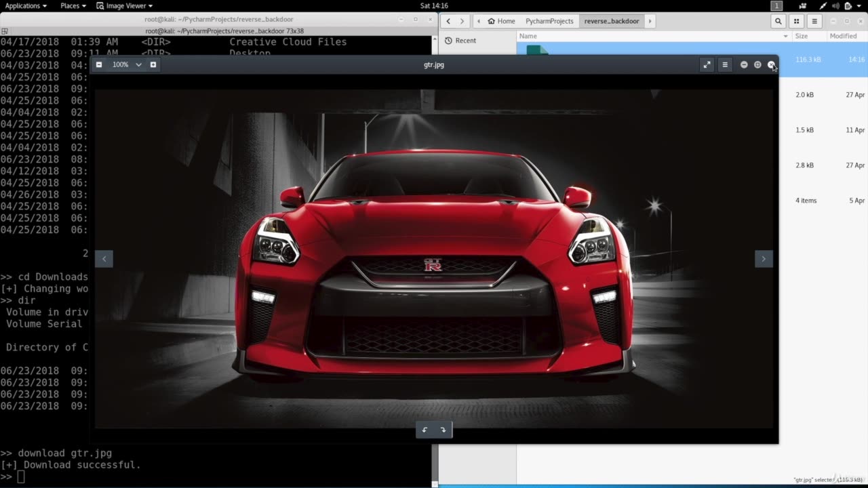Go to the previous image
This screenshot has height=488, width=868.
pyautogui.click(x=104, y=258)
